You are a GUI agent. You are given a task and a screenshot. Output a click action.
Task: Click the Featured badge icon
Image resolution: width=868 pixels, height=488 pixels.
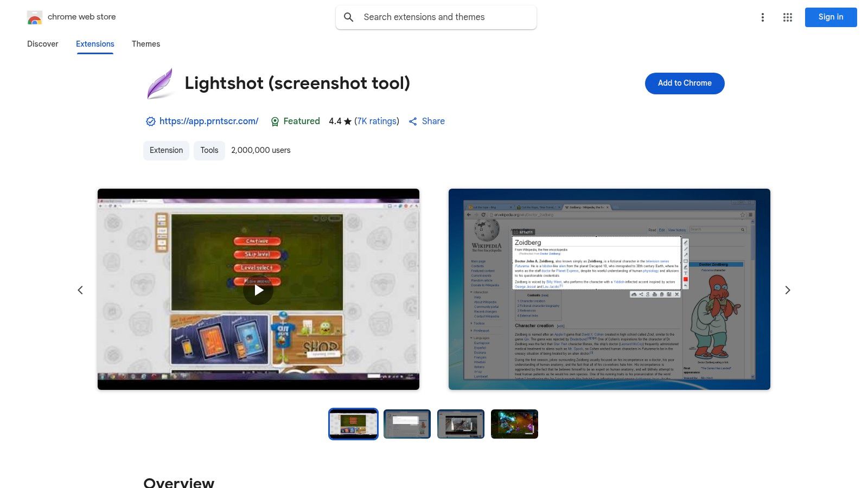276,121
